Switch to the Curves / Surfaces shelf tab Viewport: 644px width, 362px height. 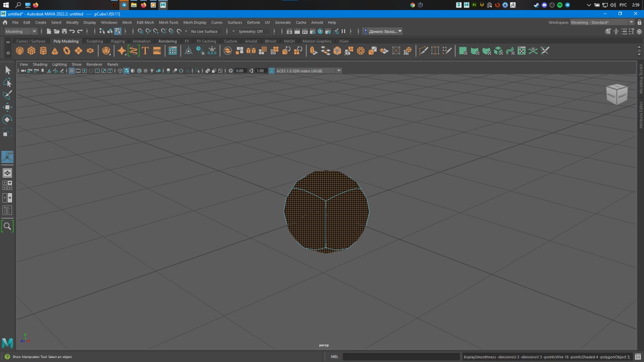tap(31, 41)
